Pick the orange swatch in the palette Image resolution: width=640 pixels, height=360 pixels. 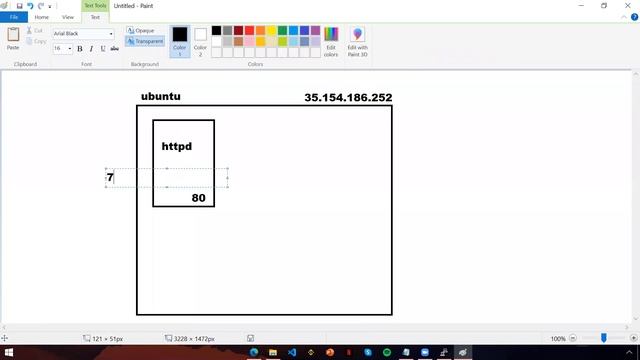[260, 30]
